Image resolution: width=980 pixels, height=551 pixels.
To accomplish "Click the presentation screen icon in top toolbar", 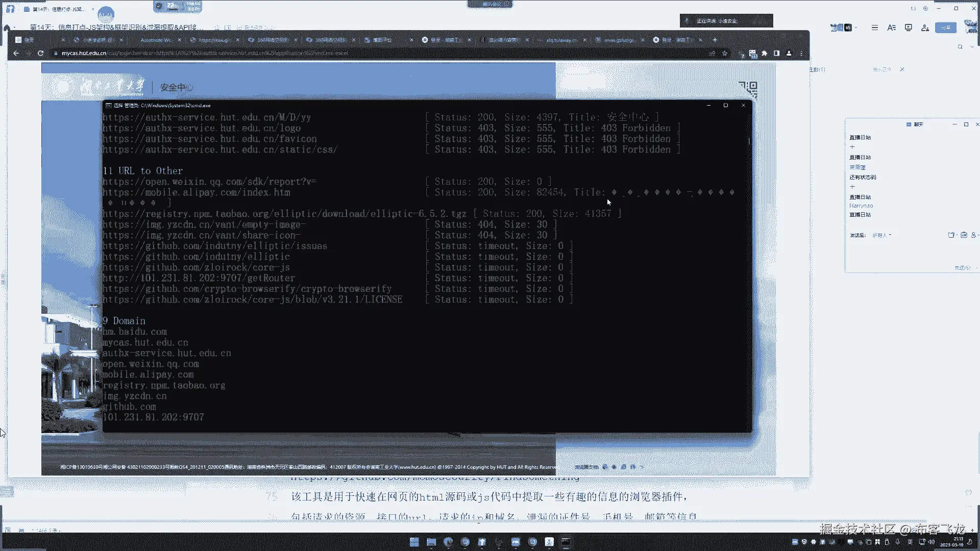I will point(909,28).
